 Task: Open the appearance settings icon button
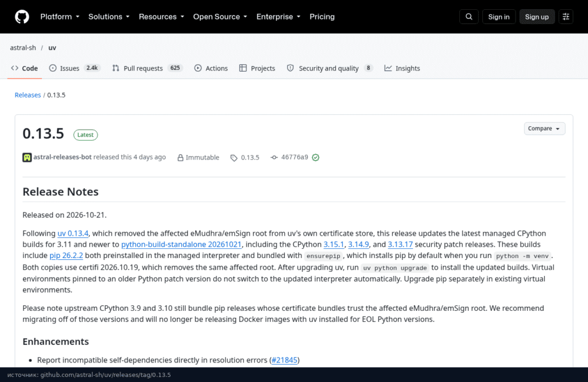tap(566, 17)
